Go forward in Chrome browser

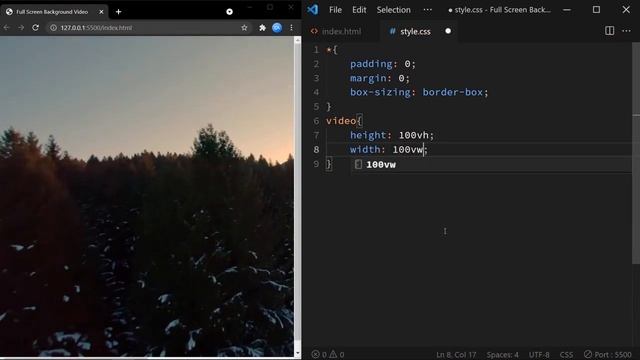click(21, 28)
